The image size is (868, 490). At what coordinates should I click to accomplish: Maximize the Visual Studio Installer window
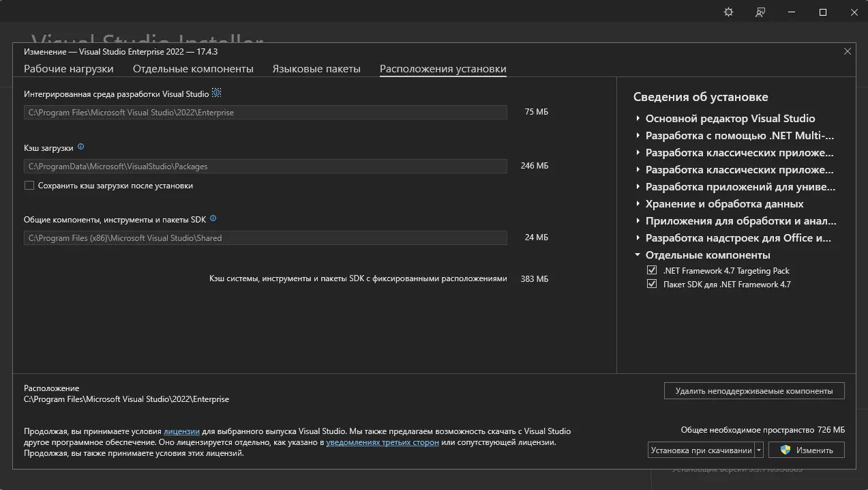point(823,12)
